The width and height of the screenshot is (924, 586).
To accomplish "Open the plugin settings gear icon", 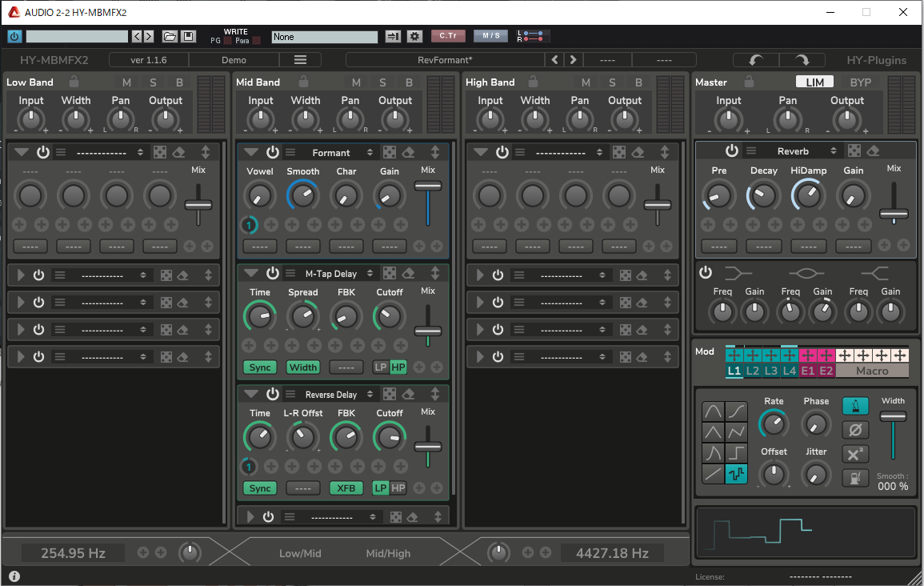I will [414, 37].
